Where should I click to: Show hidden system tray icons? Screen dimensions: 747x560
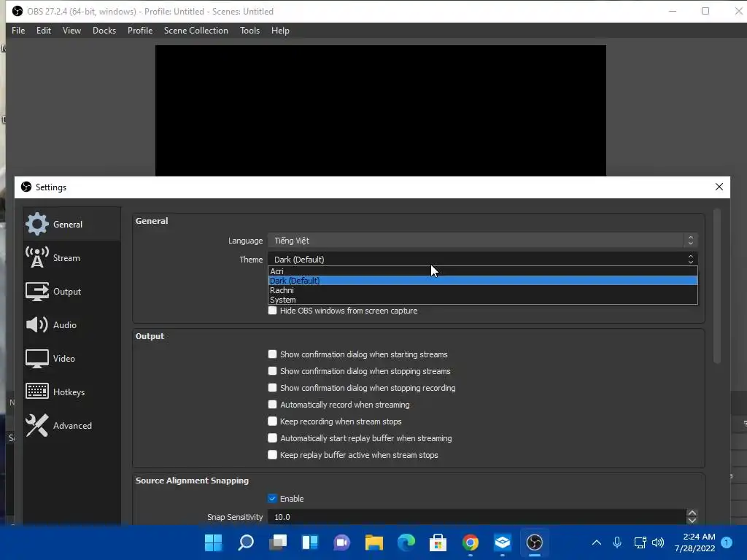click(597, 542)
